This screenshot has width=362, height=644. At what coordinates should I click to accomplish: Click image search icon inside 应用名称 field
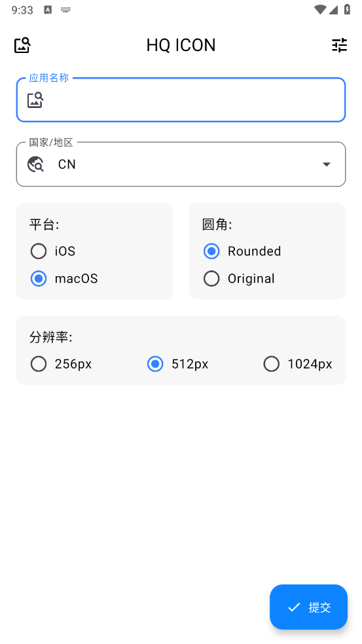click(x=35, y=99)
